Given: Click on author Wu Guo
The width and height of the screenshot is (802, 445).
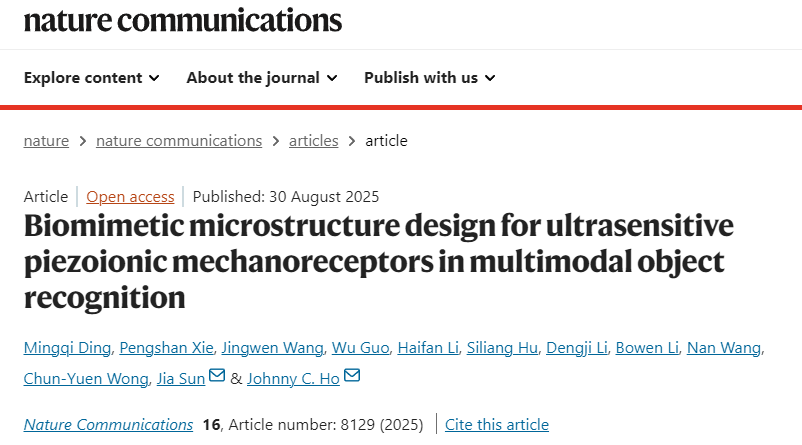Looking at the screenshot, I should coord(361,348).
